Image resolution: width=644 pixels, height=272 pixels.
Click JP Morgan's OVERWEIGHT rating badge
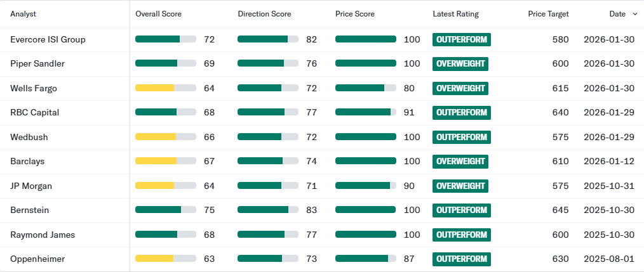460,186
